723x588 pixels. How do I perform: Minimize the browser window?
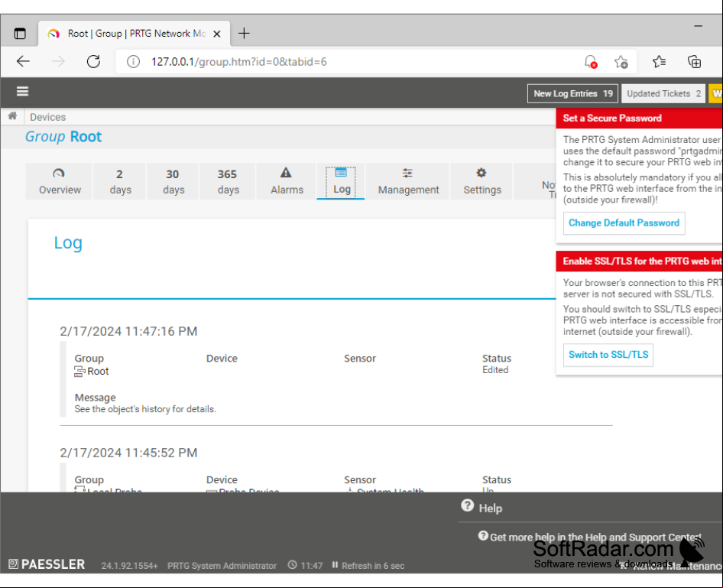click(698, 26)
